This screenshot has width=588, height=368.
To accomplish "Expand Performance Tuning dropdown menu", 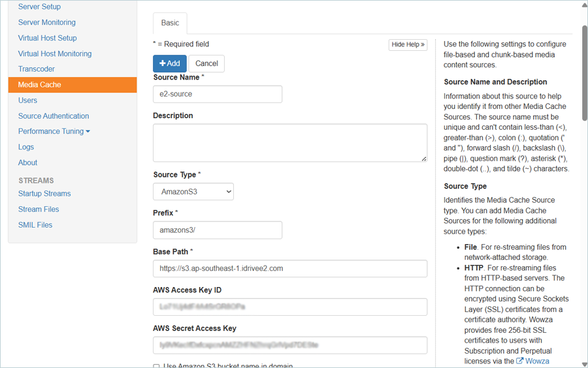I will coord(54,131).
